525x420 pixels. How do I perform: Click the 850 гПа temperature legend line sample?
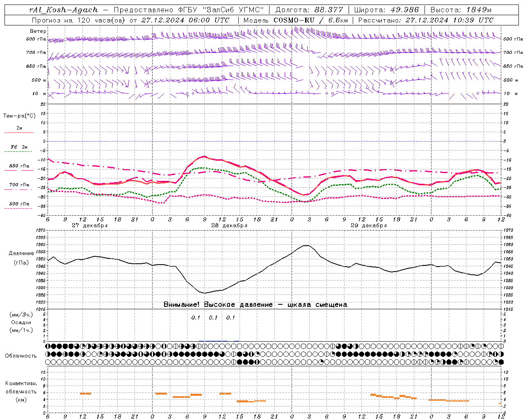pos(19,171)
